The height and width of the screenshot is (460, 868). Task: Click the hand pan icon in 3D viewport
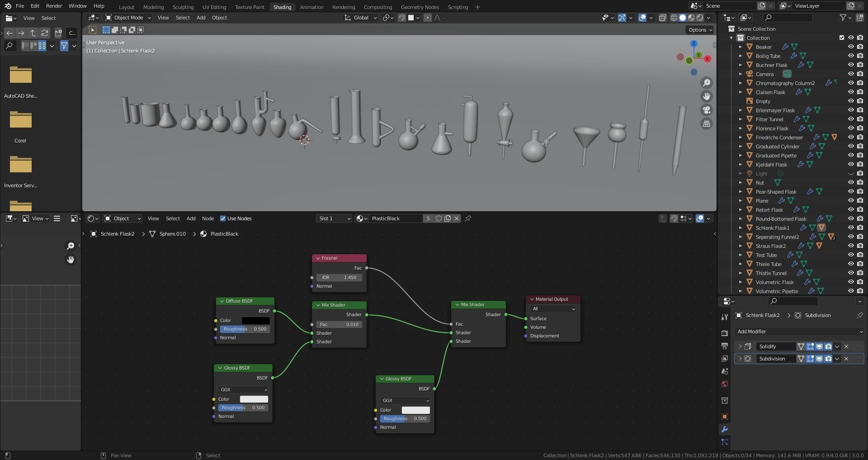tap(706, 96)
